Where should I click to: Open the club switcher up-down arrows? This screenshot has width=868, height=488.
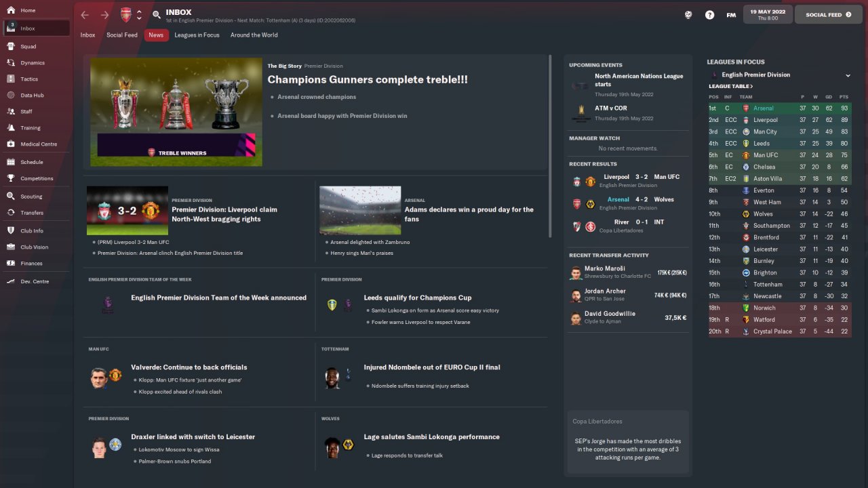[139, 15]
